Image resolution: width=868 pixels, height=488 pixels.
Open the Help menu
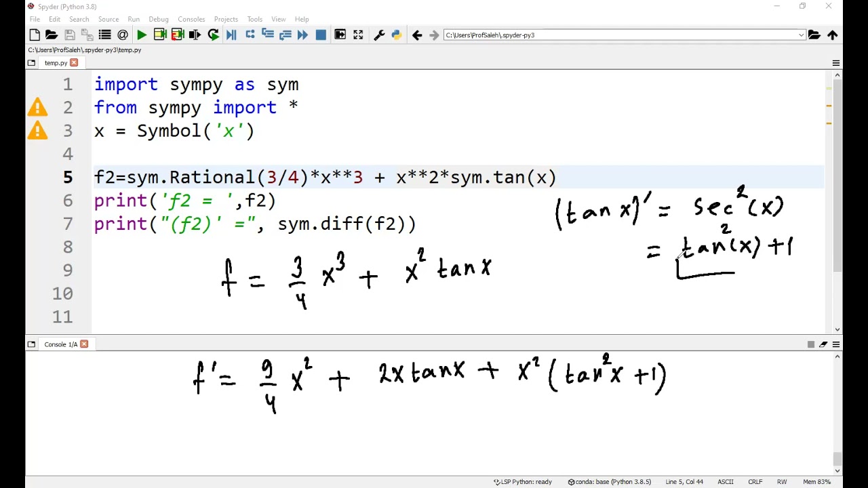[302, 19]
